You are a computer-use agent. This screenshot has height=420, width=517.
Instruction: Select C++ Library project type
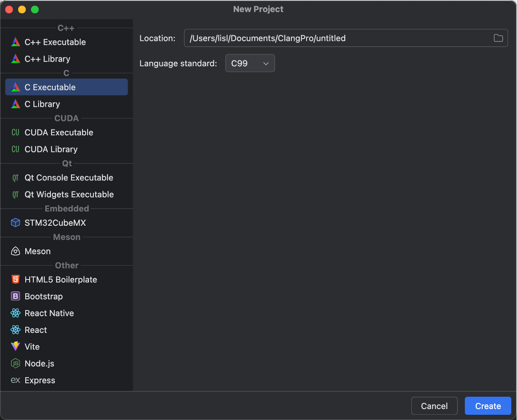click(x=47, y=59)
